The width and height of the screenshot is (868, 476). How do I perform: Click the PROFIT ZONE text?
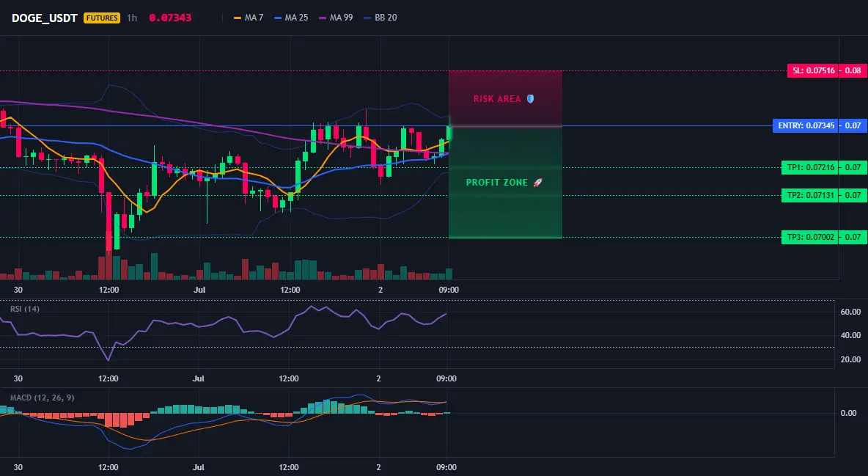497,183
